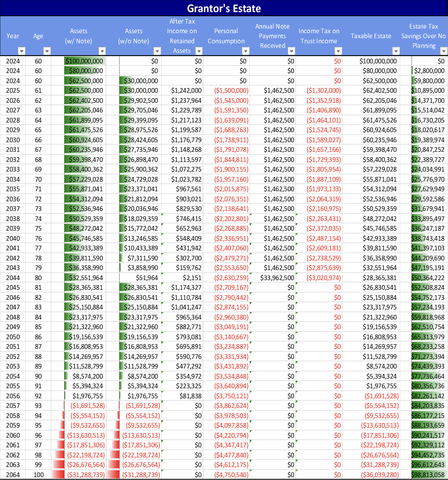Open the Age column filter dropdown
Screen dimensions: 448x480
[x=47, y=51]
